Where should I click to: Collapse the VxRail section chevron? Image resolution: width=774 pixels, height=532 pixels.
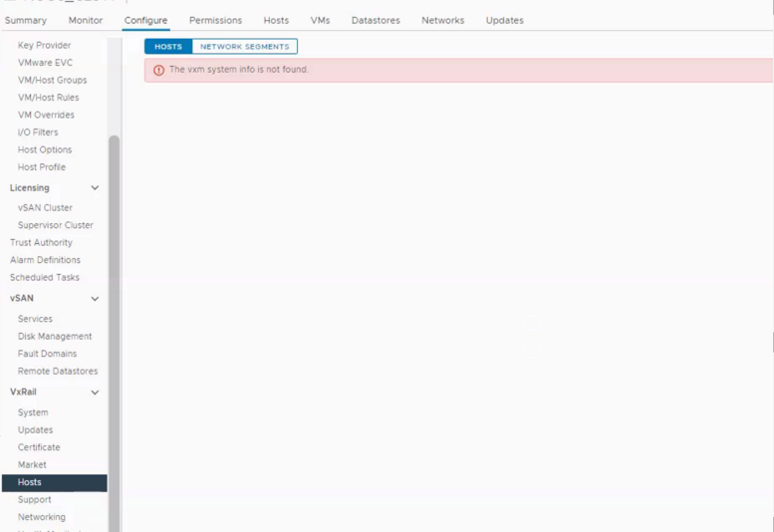(x=95, y=393)
